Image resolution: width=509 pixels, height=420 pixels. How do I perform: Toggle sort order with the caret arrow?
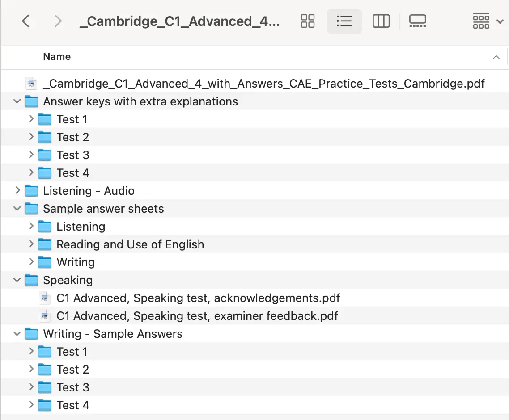click(496, 57)
